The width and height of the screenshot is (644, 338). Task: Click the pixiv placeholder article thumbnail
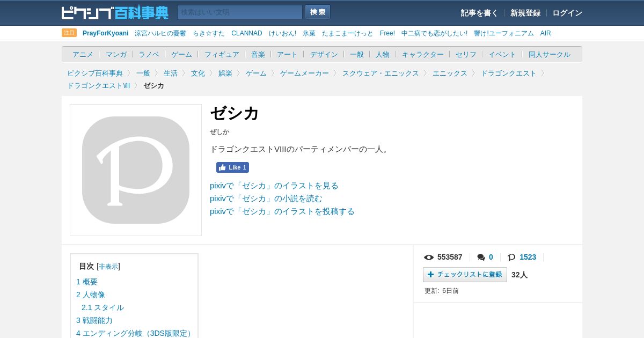tap(136, 170)
